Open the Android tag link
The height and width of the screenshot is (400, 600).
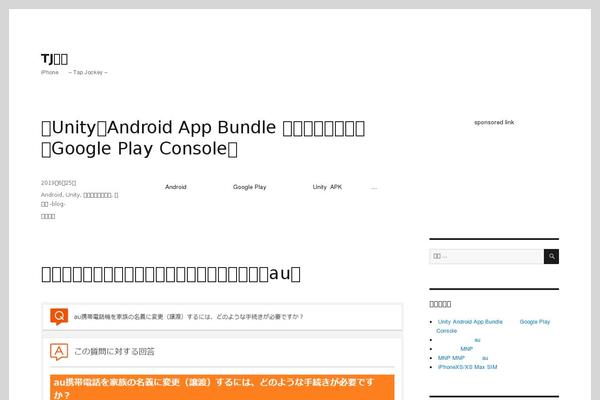point(176,187)
